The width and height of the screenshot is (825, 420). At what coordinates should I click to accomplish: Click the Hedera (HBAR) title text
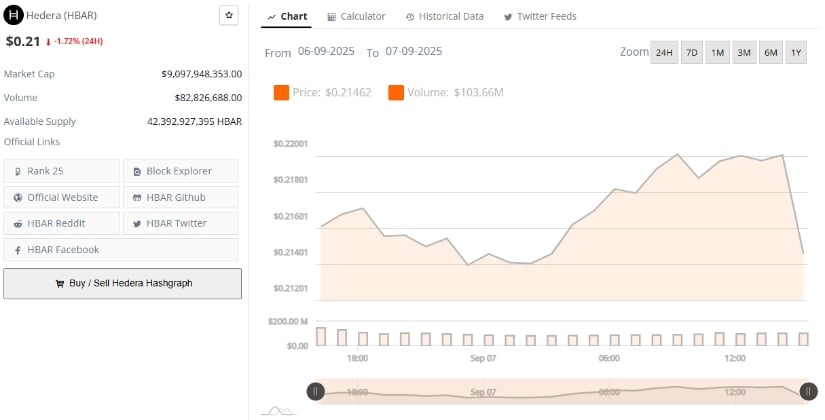(x=62, y=15)
